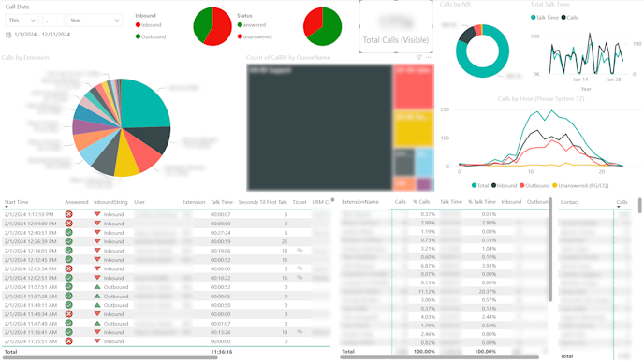Viewport: 644px width, 362px height.
Task: Click the green answered icon in 11:36:41 AM row
Action: pos(69,332)
